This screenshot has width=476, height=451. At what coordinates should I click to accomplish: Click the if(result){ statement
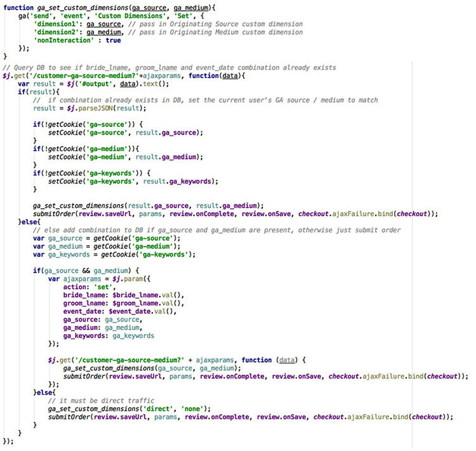tap(39, 91)
